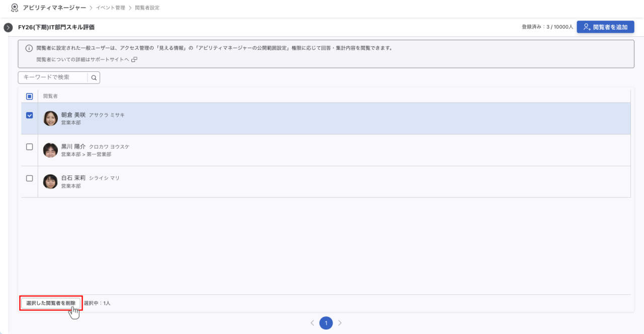
Task: Toggle the select-all header checkbox
Action: point(29,96)
